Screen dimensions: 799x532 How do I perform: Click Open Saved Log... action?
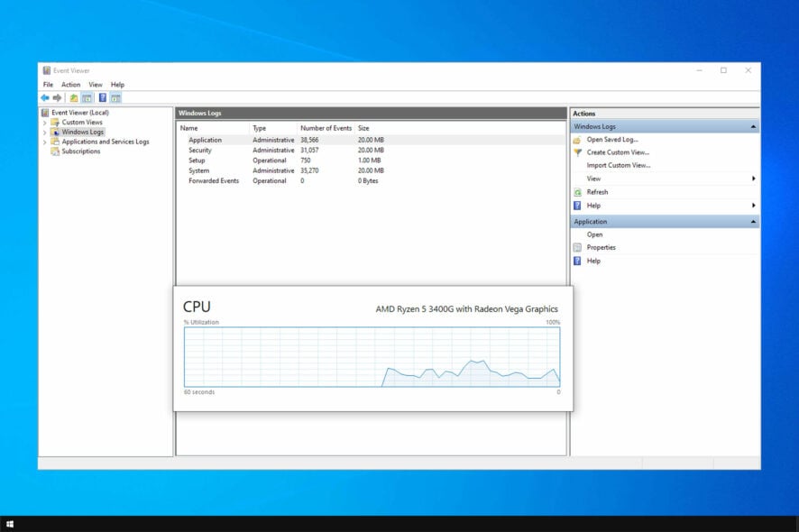point(612,140)
